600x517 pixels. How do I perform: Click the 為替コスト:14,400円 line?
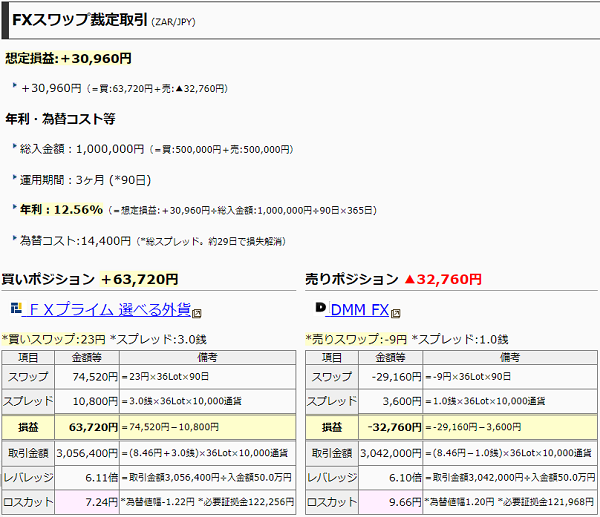(x=153, y=241)
